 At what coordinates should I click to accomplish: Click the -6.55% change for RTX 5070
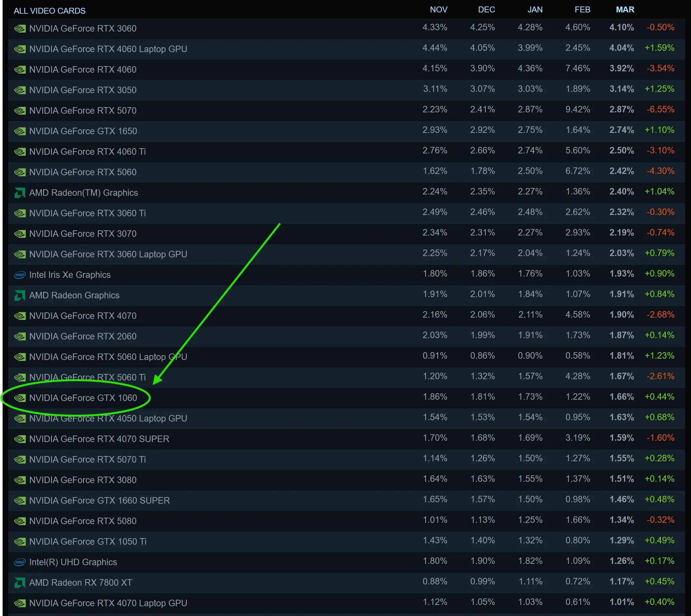660,110
